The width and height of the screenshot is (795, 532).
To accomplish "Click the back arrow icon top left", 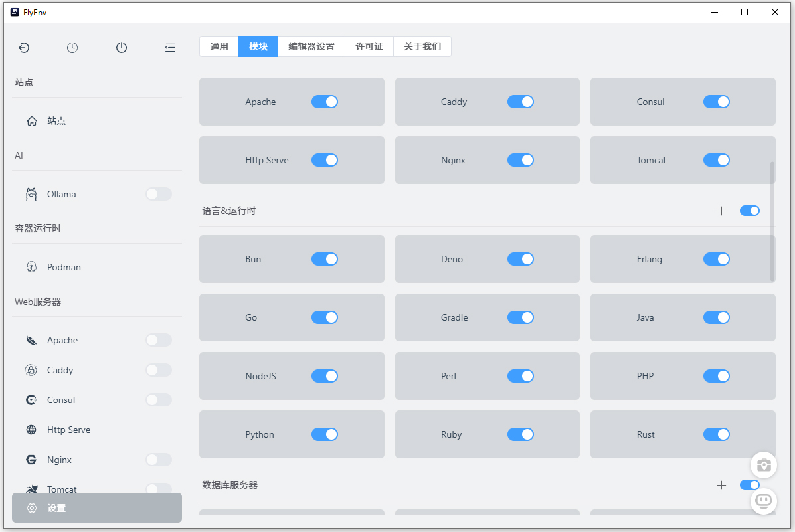I will point(24,47).
